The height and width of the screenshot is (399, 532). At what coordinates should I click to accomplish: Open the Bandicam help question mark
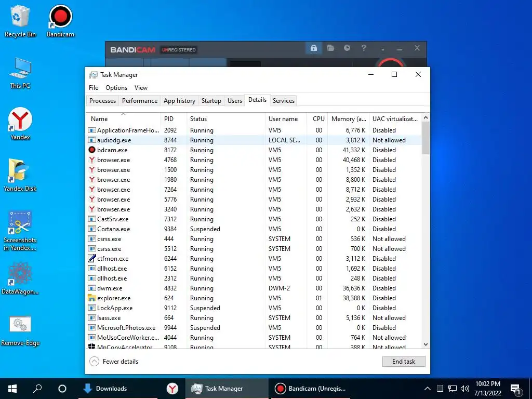pyautogui.click(x=364, y=48)
